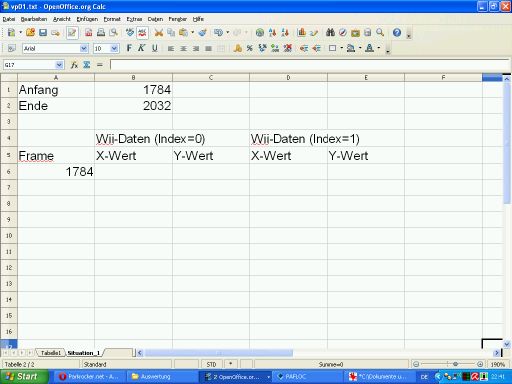
Task: Click the Save document icon
Action: 43,32
